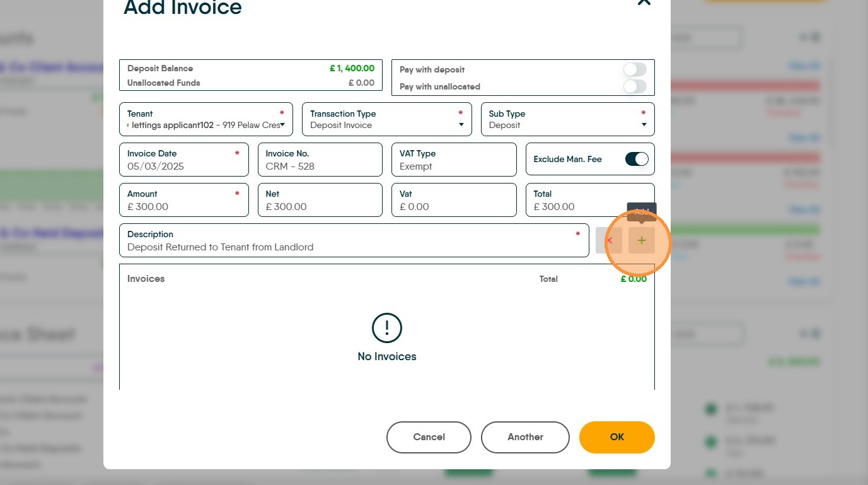This screenshot has width=868, height=485.
Task: Click the green plus Add invoice line button
Action: click(x=642, y=240)
